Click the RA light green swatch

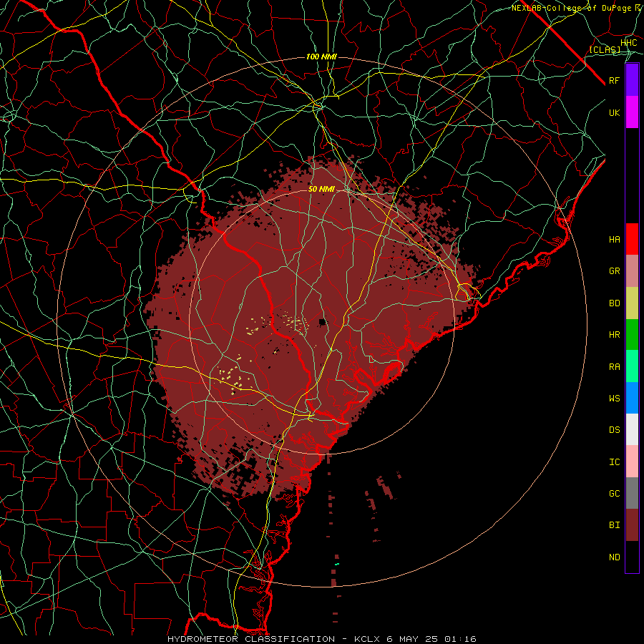point(632,366)
